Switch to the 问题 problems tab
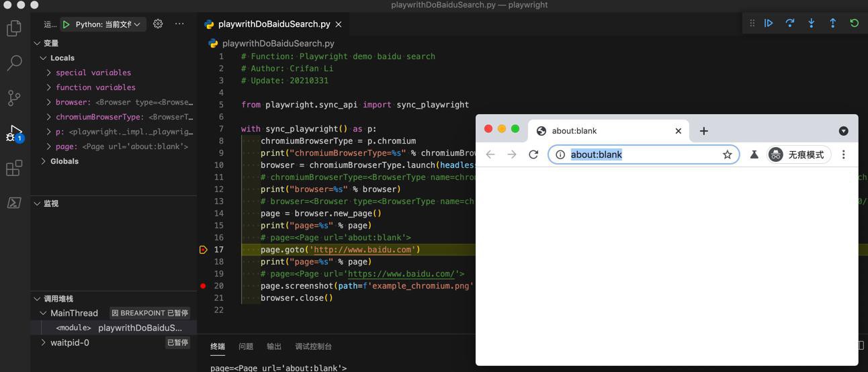This screenshot has width=868, height=372. [246, 346]
